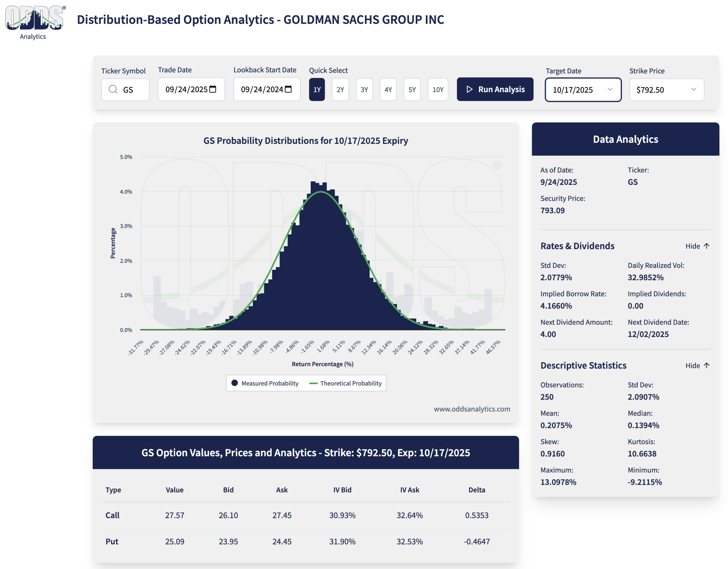Click the up arrow beside Rates & Dividends Hide
Image resolution: width=728 pixels, height=569 pixels.
706,246
